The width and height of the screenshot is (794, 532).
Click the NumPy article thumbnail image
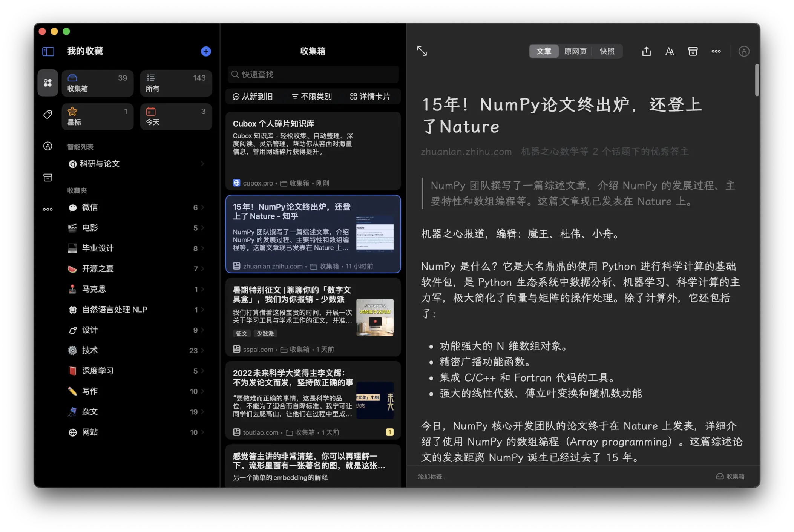point(375,234)
